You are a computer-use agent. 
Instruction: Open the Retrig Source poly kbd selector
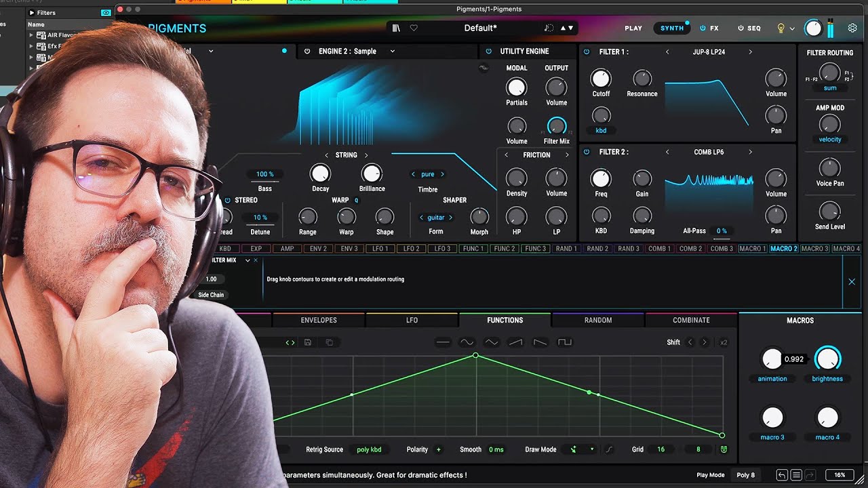point(369,449)
